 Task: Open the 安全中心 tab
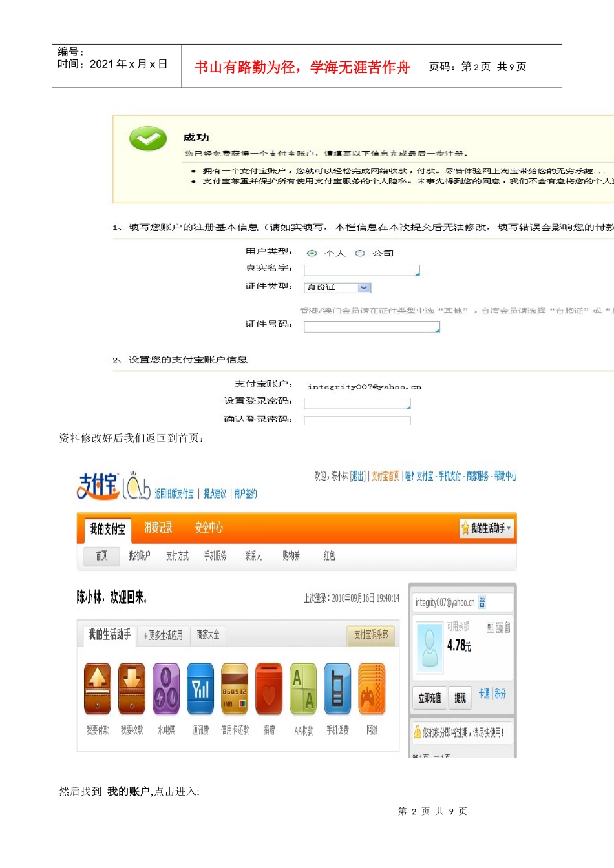209,528
